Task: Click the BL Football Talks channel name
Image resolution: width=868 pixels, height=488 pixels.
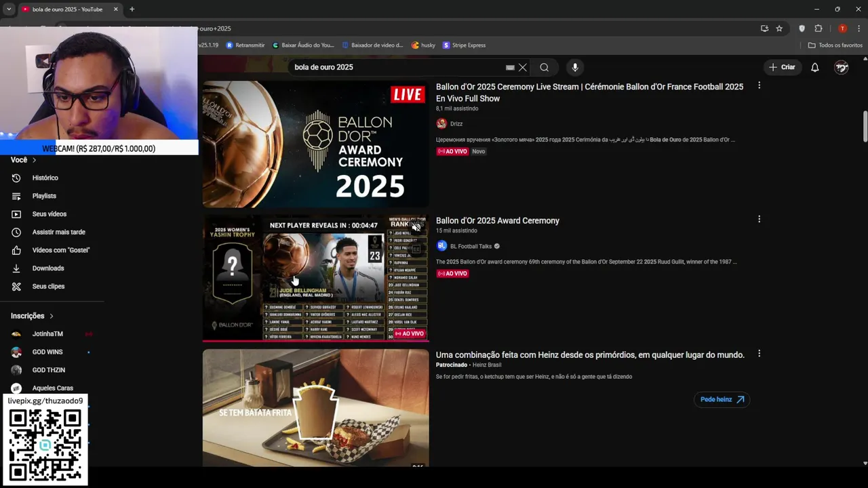Action: click(471, 246)
